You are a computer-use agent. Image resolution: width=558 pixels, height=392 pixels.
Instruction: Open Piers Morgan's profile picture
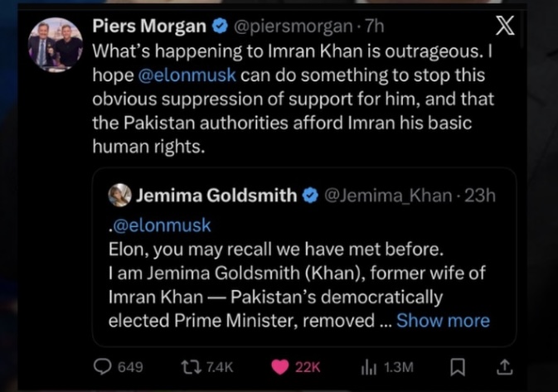tap(55, 45)
